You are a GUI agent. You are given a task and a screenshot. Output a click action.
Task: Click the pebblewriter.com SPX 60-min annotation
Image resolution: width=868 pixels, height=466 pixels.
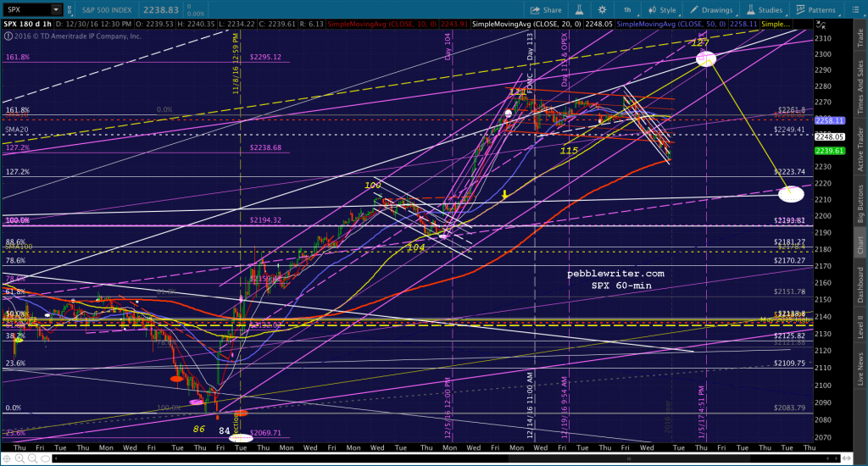[615, 280]
